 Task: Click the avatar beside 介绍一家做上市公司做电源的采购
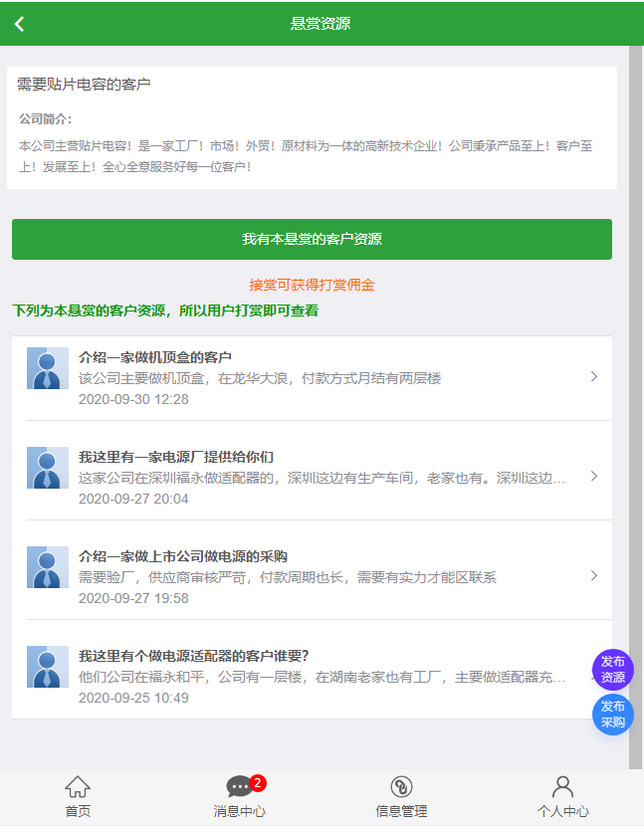coord(48,567)
